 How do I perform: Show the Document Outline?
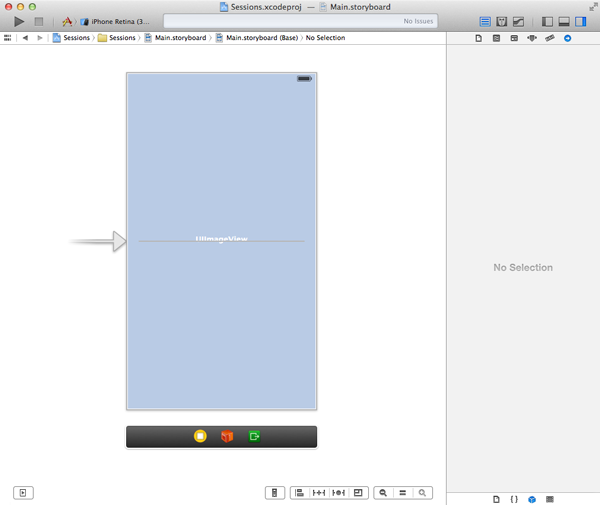[x=23, y=493]
